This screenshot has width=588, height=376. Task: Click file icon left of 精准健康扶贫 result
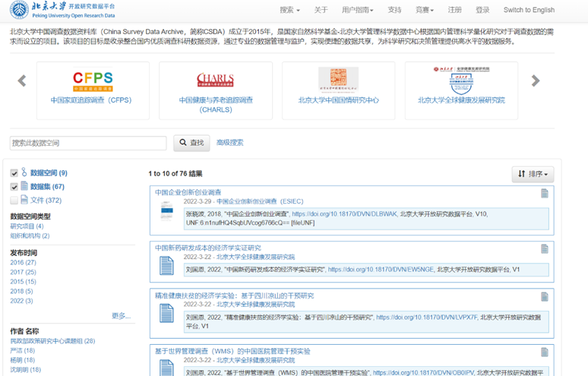coord(166,313)
